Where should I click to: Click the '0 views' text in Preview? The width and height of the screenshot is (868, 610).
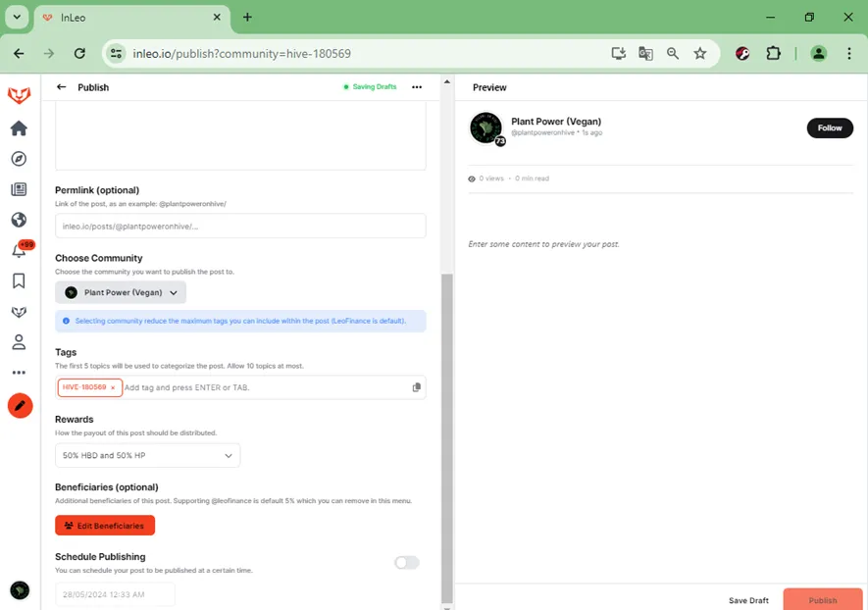pos(491,178)
